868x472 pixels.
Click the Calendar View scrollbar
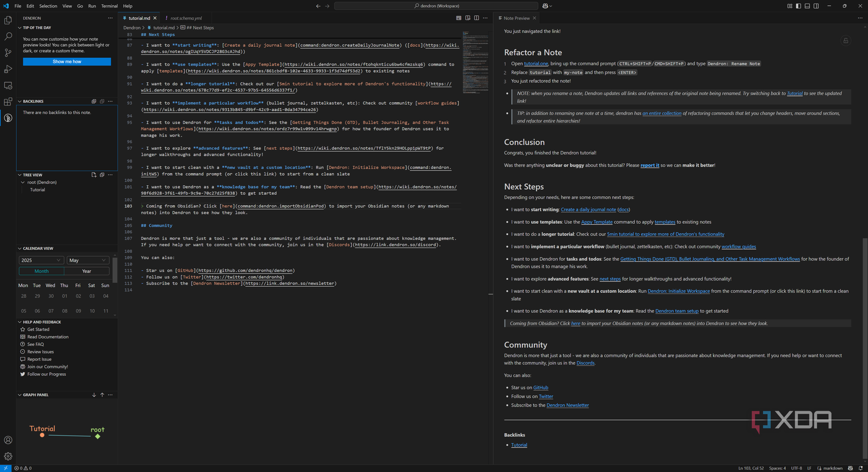point(115,270)
